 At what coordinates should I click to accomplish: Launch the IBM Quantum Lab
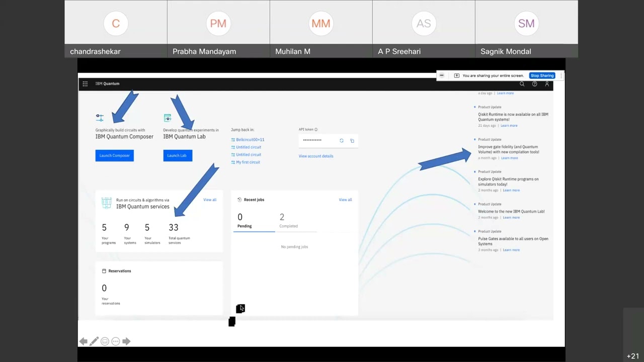pyautogui.click(x=178, y=155)
